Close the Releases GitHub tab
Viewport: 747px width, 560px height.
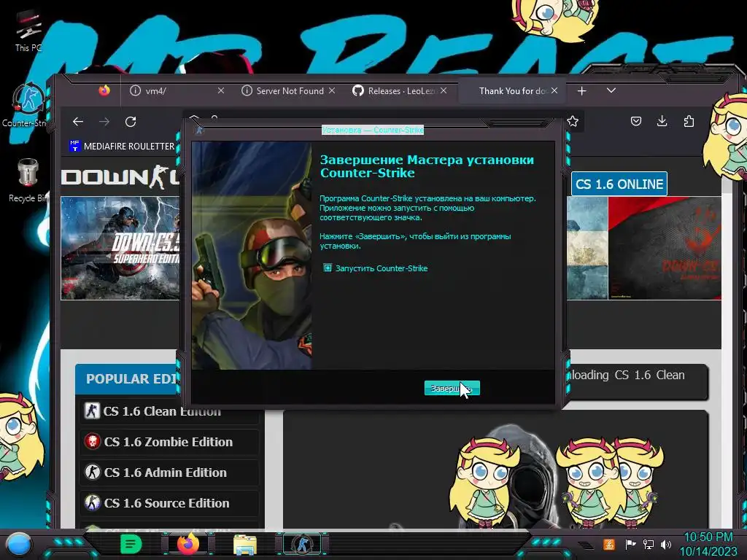pos(444,90)
